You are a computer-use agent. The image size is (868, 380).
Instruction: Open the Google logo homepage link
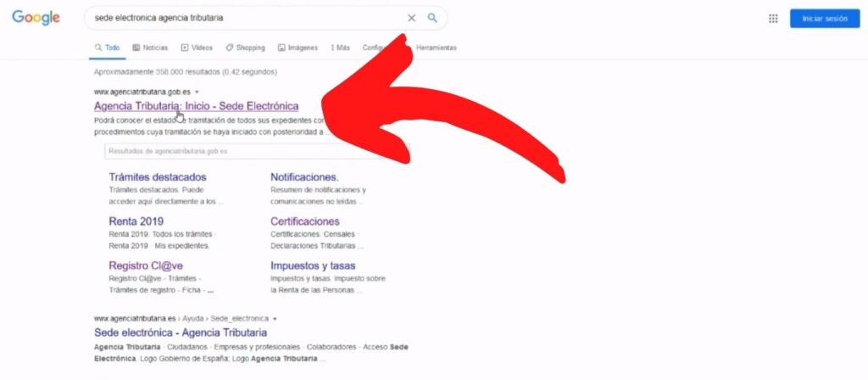click(36, 18)
